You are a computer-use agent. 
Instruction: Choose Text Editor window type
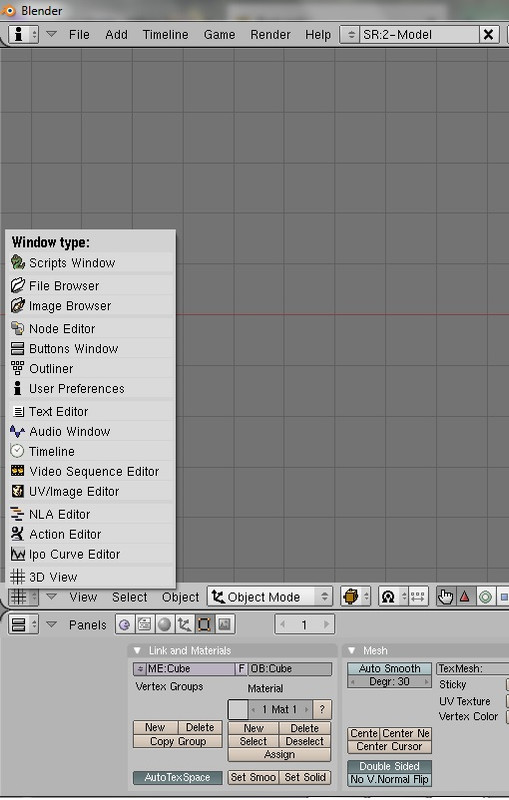[91, 411]
